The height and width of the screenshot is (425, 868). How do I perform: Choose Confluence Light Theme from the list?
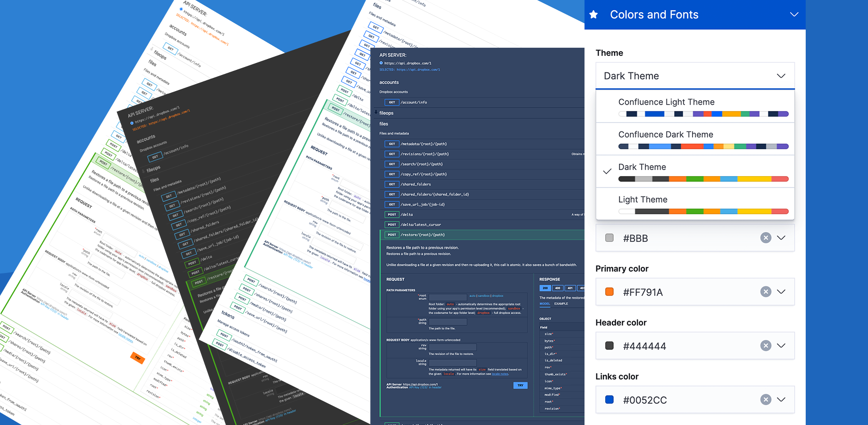point(695,107)
